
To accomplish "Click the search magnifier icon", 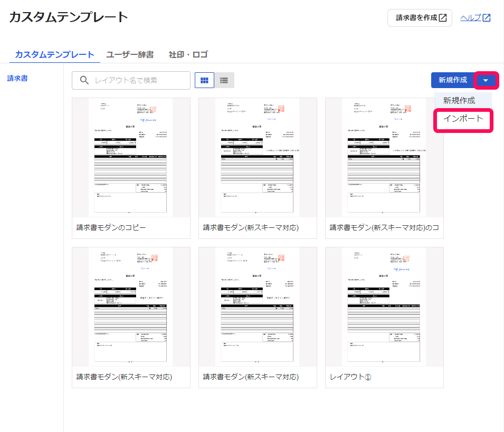I will [84, 80].
